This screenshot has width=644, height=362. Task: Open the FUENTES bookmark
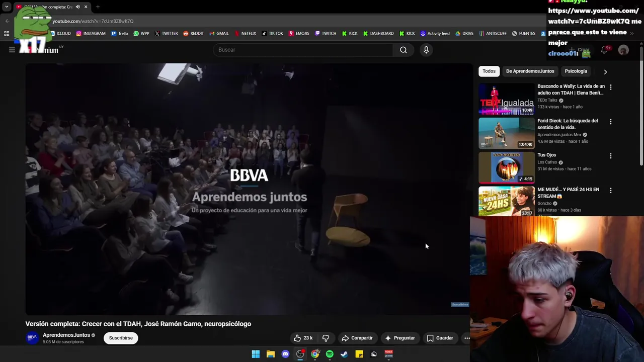coord(523,33)
